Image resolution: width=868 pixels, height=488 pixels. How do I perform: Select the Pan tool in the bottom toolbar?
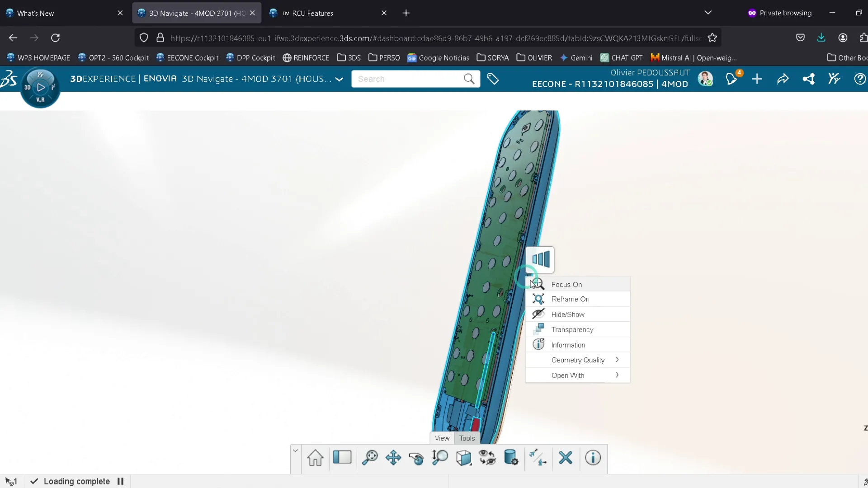coord(393,458)
